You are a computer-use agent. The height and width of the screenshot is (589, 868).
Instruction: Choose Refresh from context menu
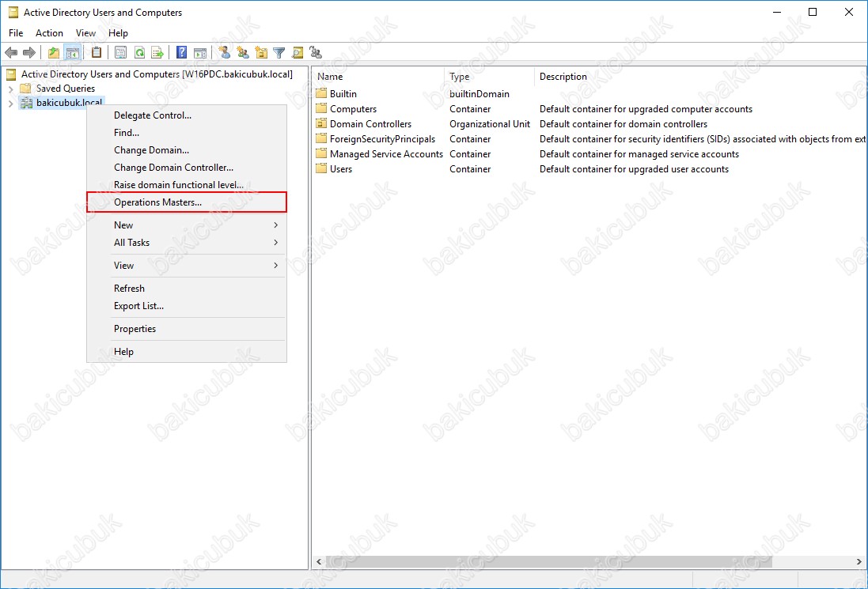point(187,288)
